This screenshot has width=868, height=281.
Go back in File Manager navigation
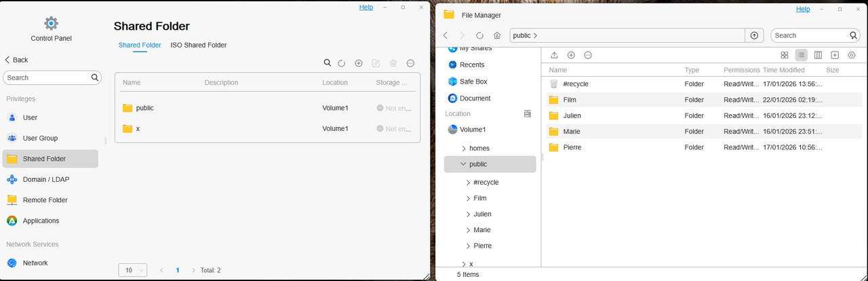pos(446,35)
